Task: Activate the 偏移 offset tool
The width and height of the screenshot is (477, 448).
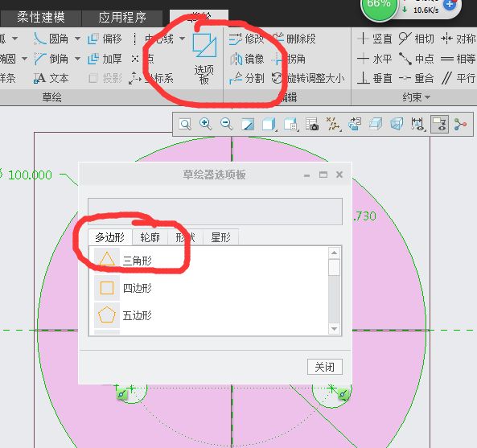Action: coord(105,39)
